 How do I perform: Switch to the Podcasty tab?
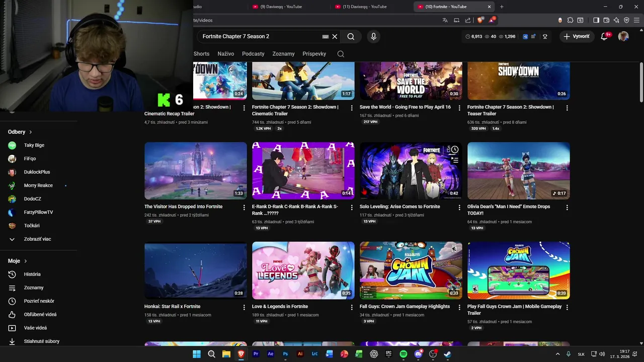click(x=253, y=54)
